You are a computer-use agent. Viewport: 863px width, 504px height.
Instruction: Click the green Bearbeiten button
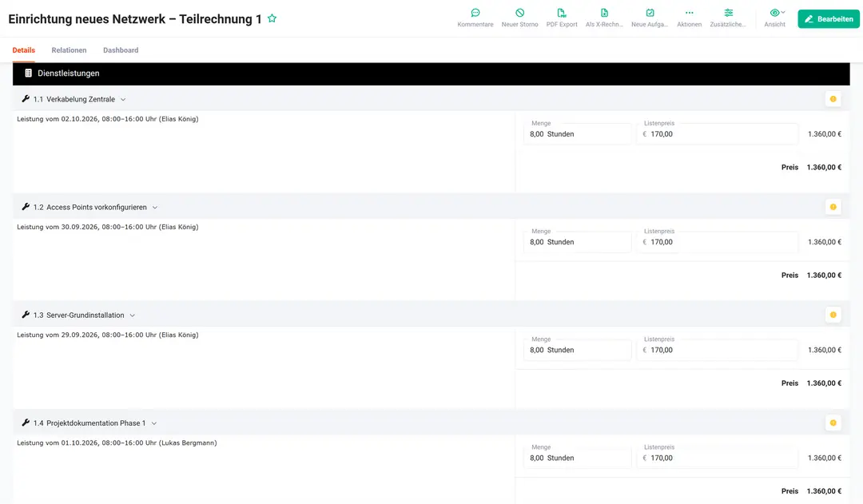point(829,18)
